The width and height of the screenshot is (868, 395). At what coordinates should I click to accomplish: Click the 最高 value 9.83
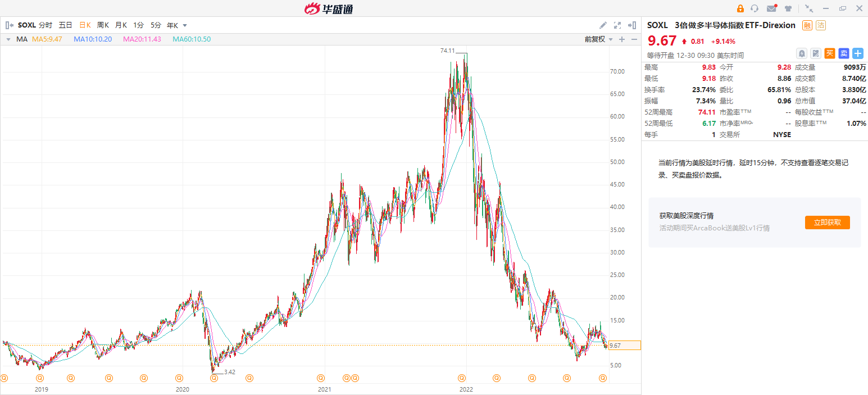click(x=708, y=67)
